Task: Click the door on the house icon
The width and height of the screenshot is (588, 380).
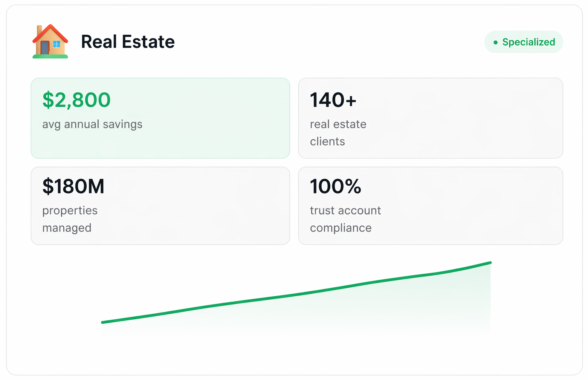Action: pos(45,48)
